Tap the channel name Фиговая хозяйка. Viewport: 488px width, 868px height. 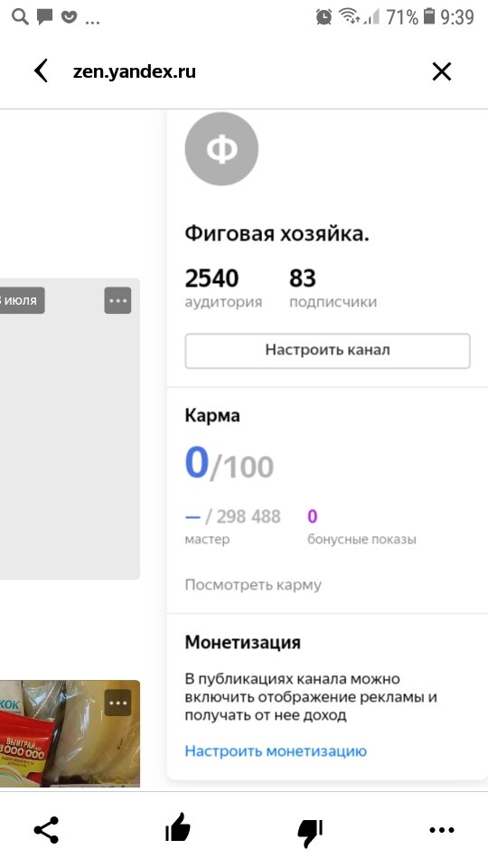coord(277,234)
